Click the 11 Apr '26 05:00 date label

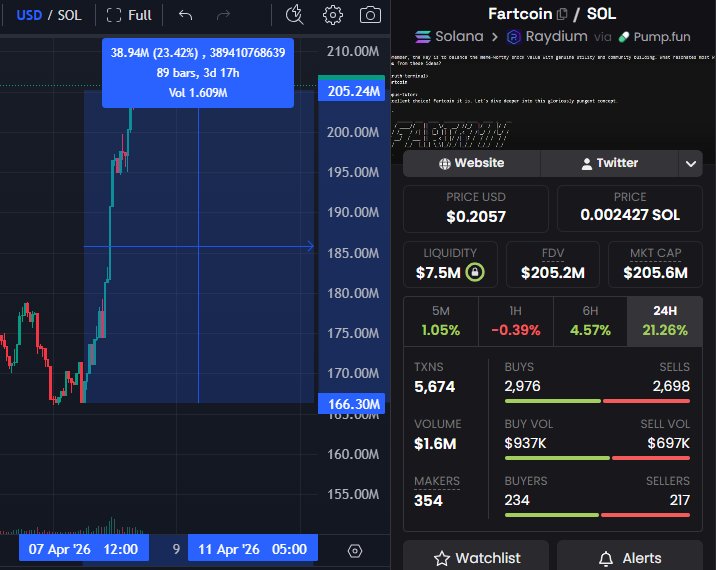(x=253, y=549)
